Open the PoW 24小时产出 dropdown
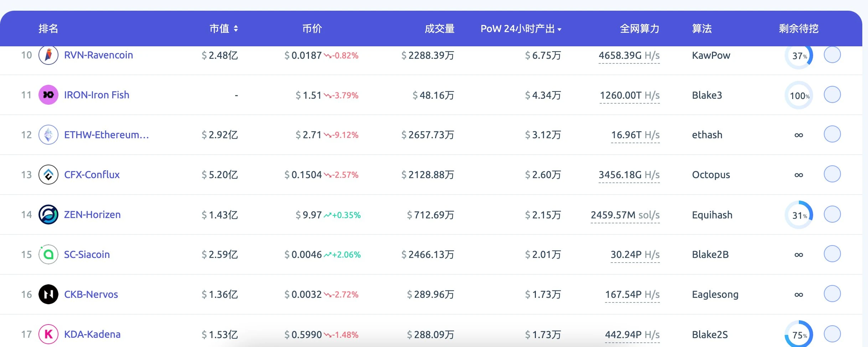Viewport: 868px width, 347px height. point(522,29)
